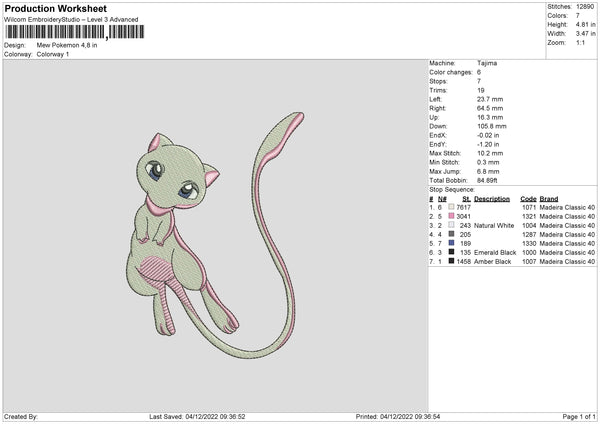Click the Color changes value 6
Viewport: 600px width, 424px height.
click(479, 72)
